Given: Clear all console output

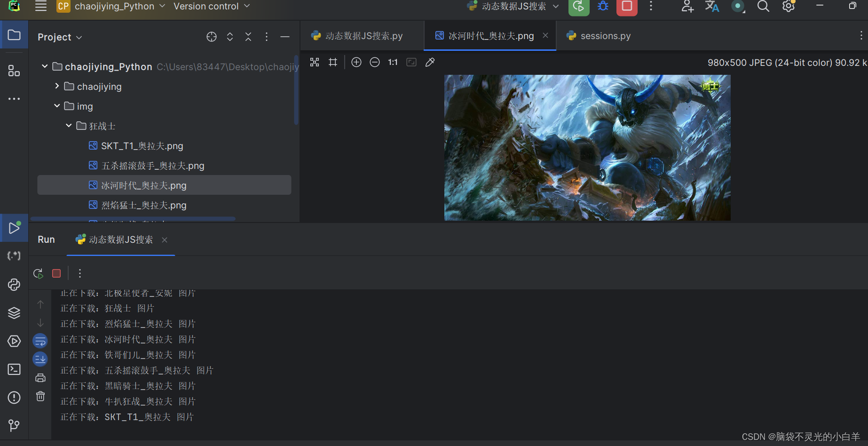Looking at the screenshot, I should (x=40, y=396).
